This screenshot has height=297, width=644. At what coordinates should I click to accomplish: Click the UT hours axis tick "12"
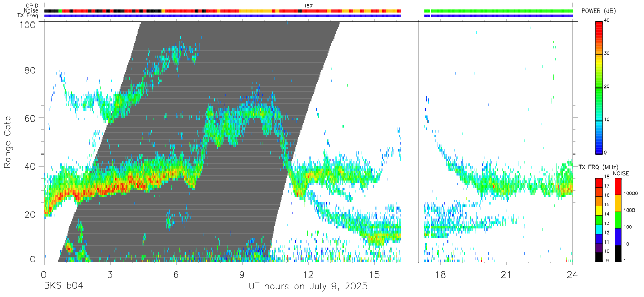[308, 274]
